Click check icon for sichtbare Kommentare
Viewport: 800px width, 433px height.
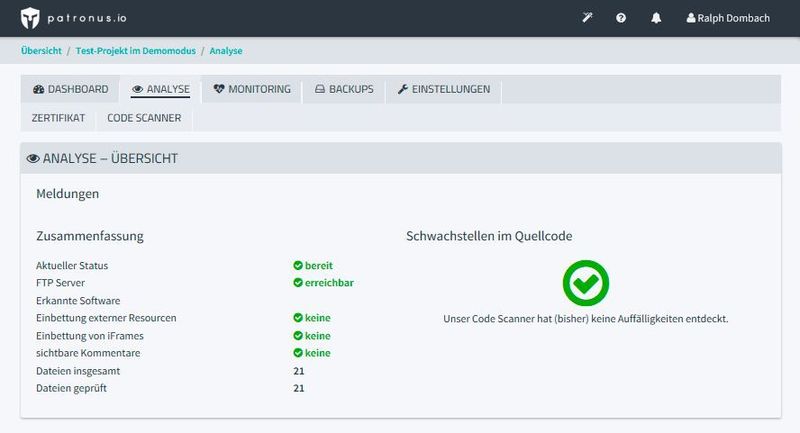coord(298,353)
